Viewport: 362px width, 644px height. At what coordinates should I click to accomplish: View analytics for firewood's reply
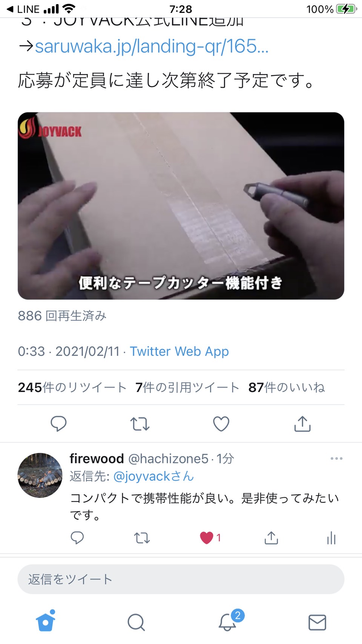click(331, 538)
